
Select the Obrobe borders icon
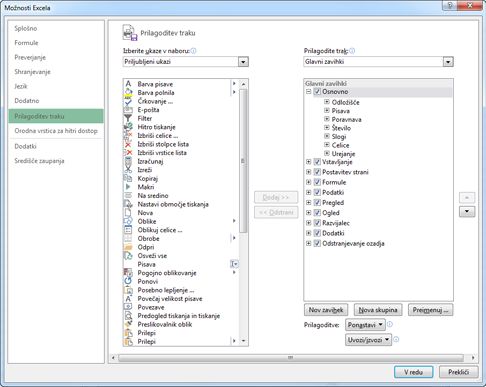coord(128,238)
